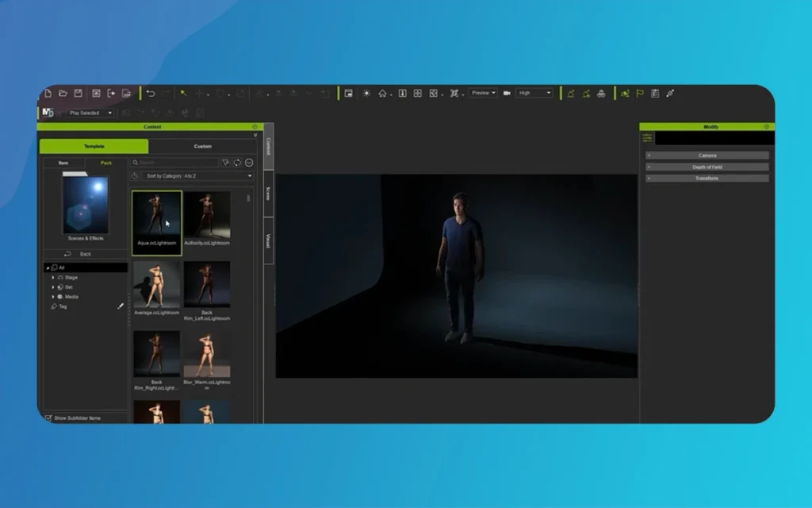The image size is (812, 508).
Task: Click the Home view icon
Action: click(382, 94)
